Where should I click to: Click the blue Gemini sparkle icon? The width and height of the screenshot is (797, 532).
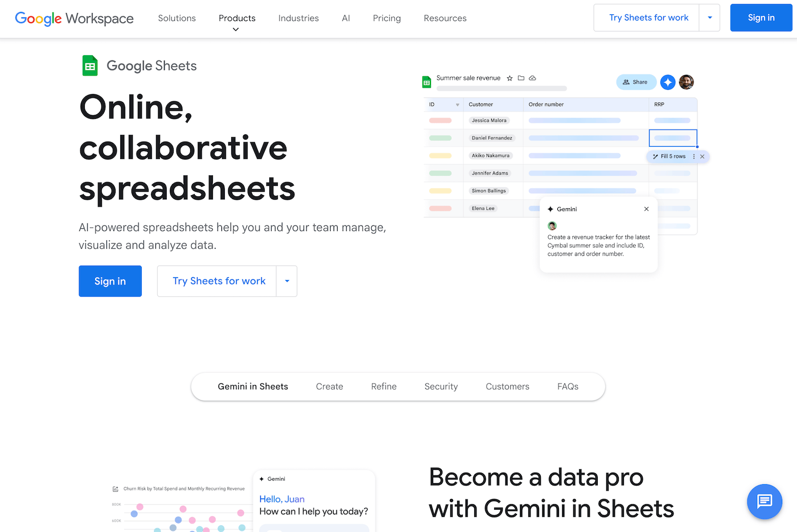point(668,82)
